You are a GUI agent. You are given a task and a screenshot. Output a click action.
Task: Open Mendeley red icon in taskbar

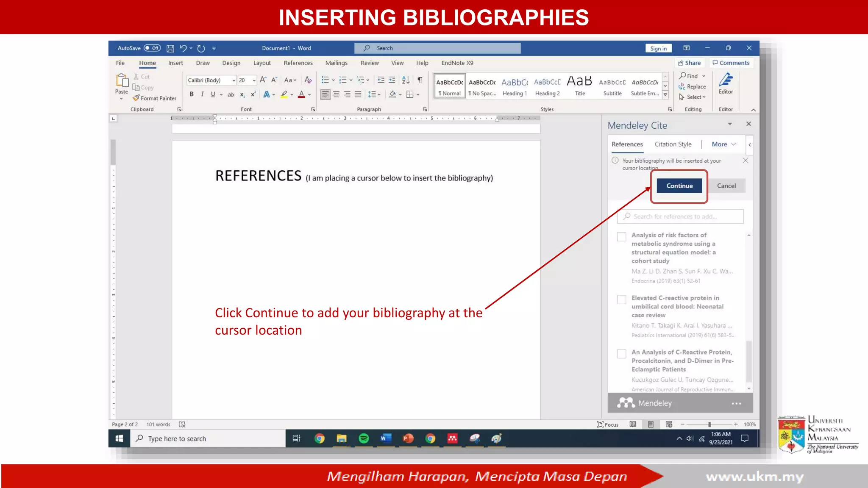(452, 438)
